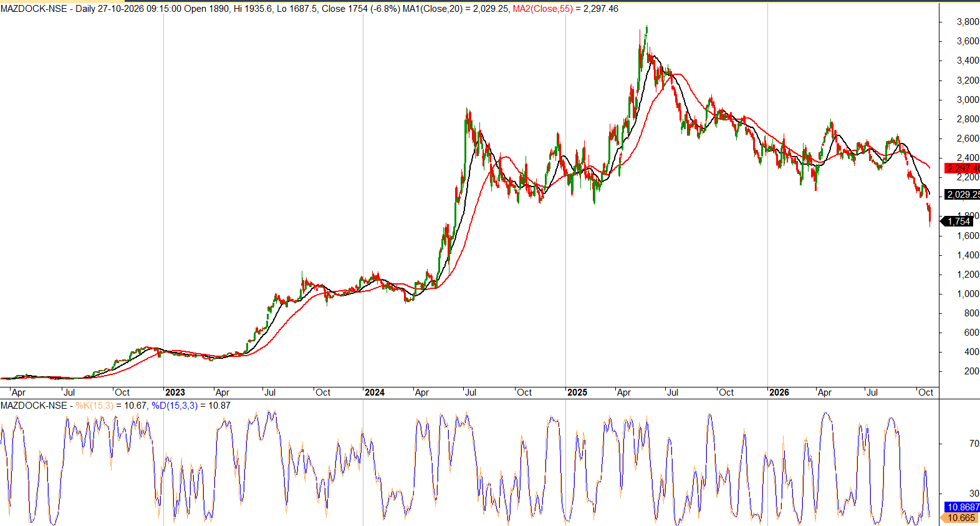The image size is (980, 526).
Task: Click the 200 price axis label
Action: pos(971,371)
